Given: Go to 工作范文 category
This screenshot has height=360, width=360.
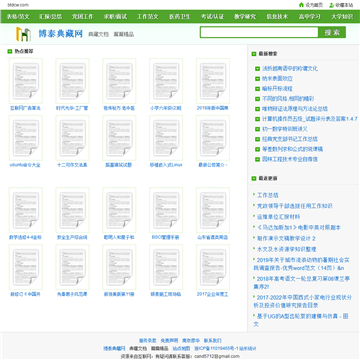Looking at the screenshot, I should pos(148,17).
